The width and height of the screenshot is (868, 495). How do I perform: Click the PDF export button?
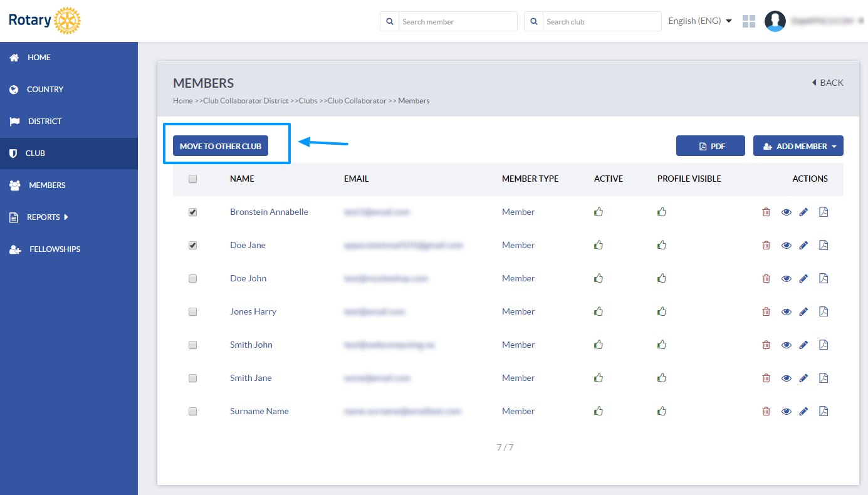pyautogui.click(x=711, y=146)
